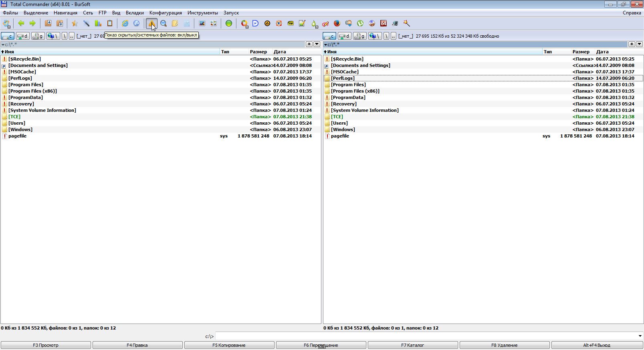
Task: Sort right panel by Дата column
Action: tap(619, 52)
